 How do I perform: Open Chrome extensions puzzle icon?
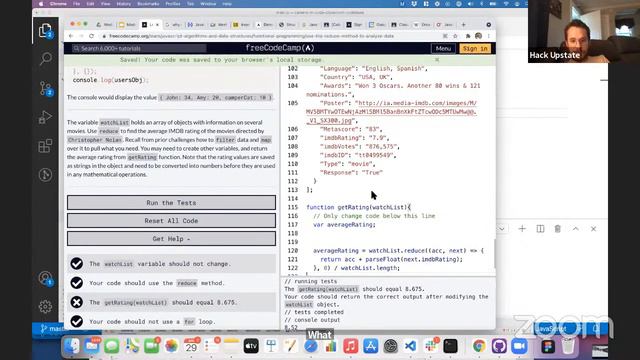pos(468,36)
